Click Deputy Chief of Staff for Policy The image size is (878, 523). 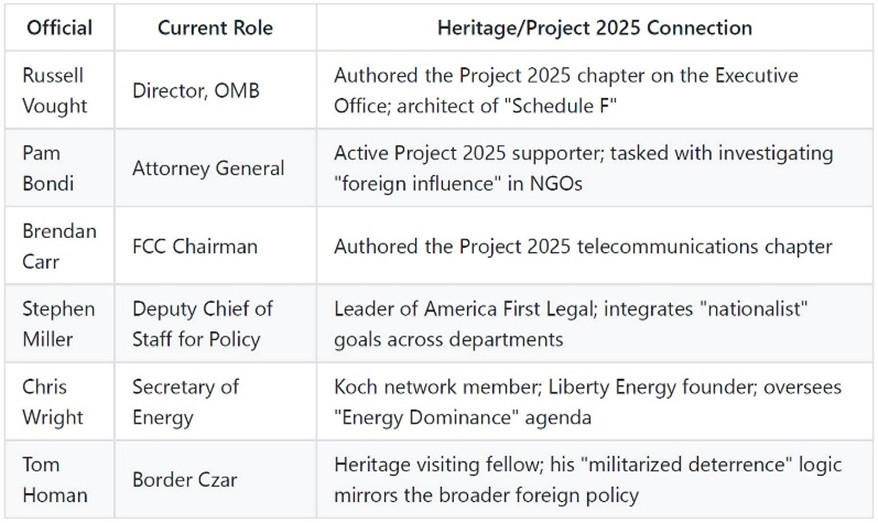coord(203,325)
